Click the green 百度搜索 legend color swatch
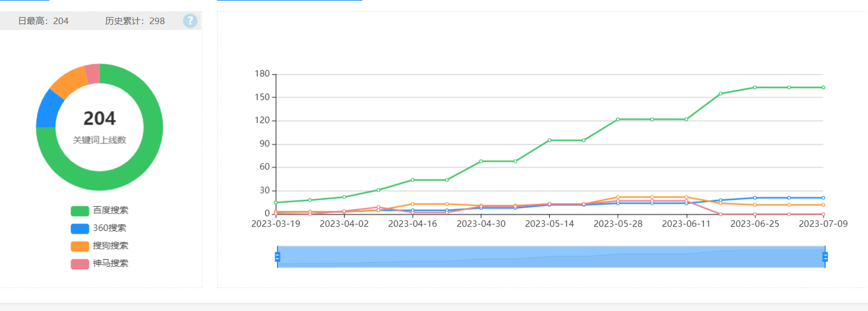 pyautogui.click(x=80, y=210)
